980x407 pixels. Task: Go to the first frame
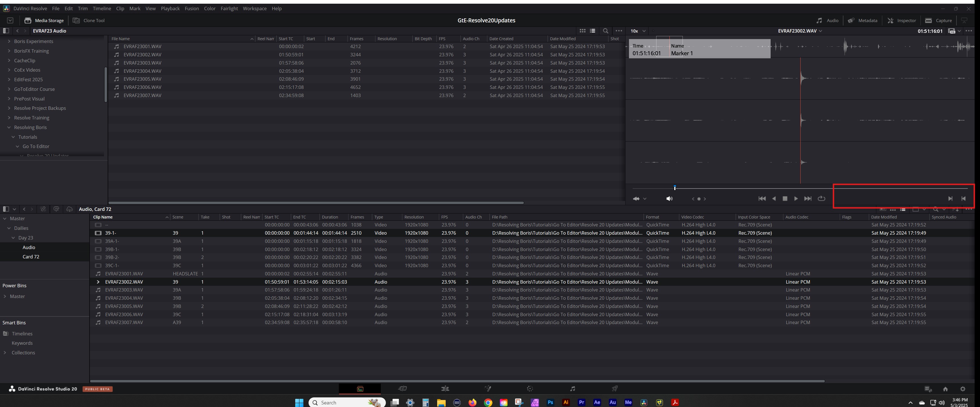pos(762,198)
